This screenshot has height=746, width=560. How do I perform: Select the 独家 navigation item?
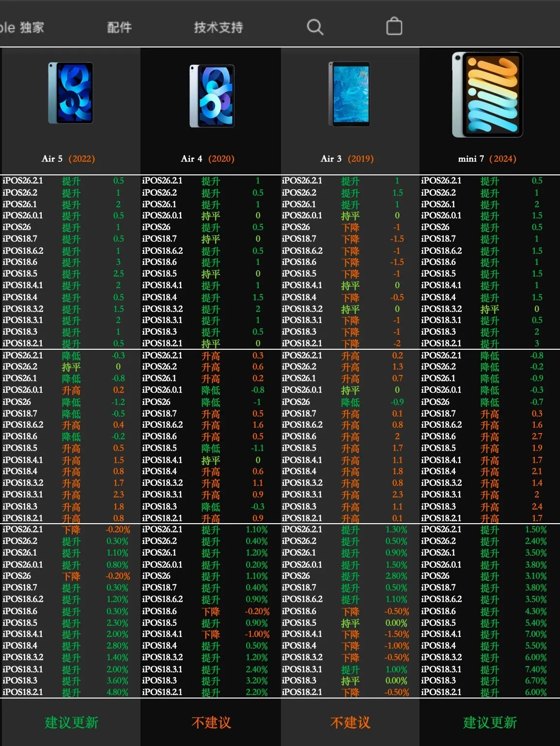pyautogui.click(x=32, y=28)
